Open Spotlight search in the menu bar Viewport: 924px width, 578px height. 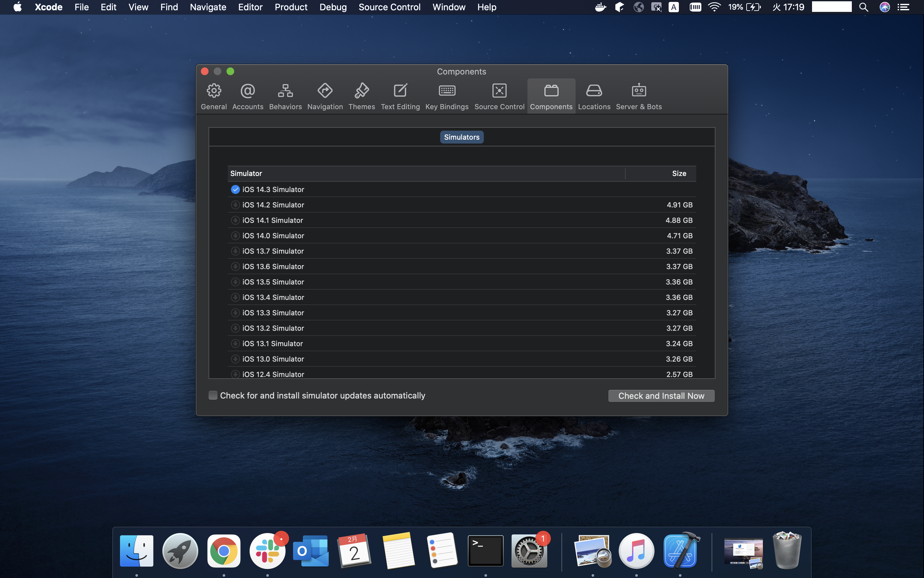click(864, 7)
